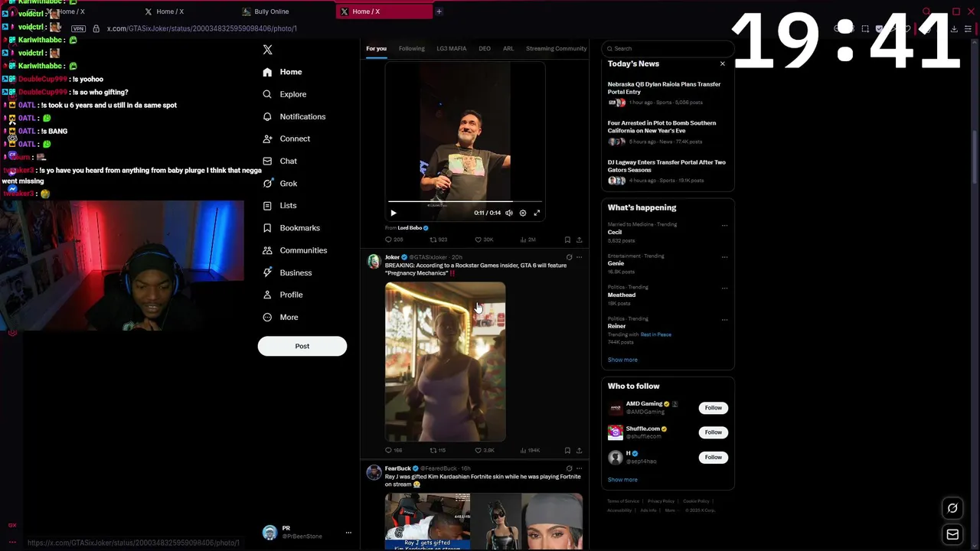Viewport: 980px width, 551px height.
Task: Switch to the DEO tab
Action: [485, 48]
